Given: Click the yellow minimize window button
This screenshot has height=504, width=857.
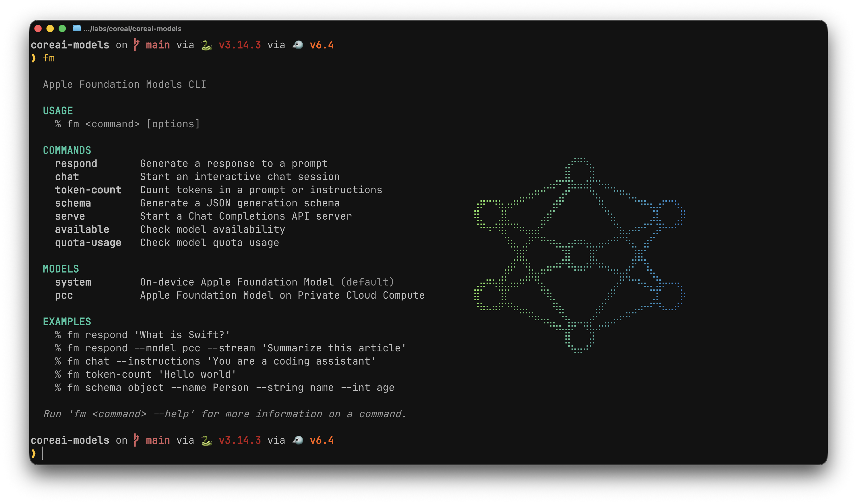Looking at the screenshot, I should pos(50,28).
